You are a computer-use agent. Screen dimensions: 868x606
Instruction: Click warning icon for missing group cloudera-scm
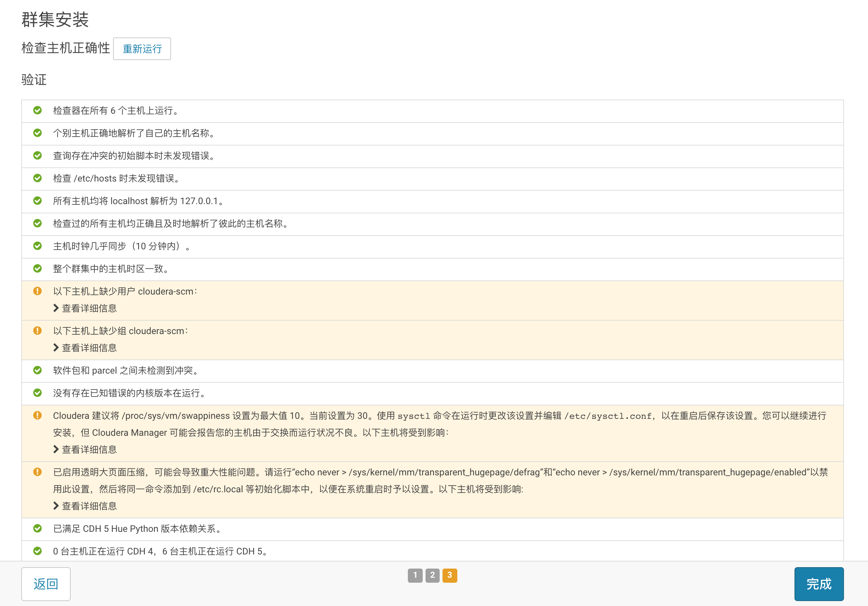(x=37, y=331)
